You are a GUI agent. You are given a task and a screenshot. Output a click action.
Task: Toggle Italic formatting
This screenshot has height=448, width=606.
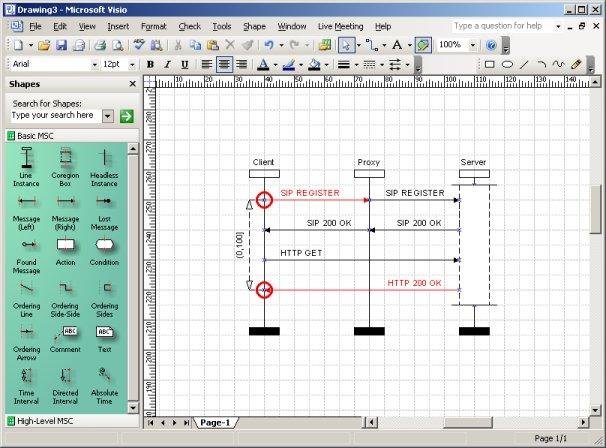(167, 65)
